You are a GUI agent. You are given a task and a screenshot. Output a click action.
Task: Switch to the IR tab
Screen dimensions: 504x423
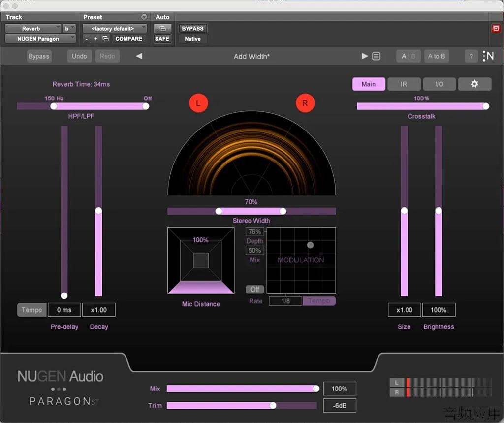(404, 84)
